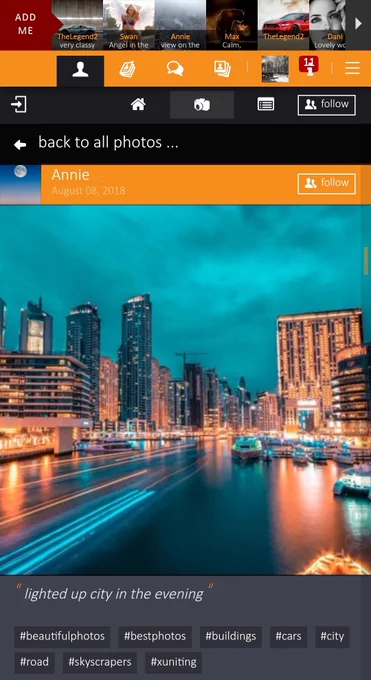
Task: Select the camera photos tab
Action: click(x=202, y=105)
